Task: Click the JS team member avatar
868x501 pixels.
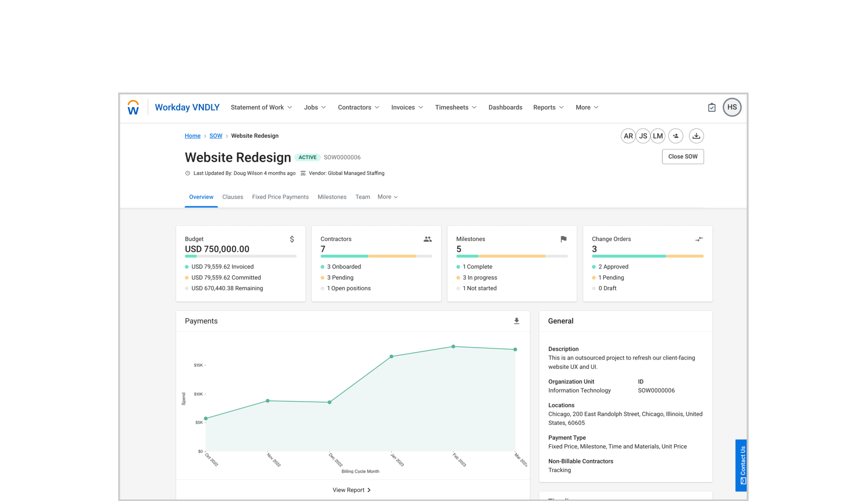Action: point(643,136)
